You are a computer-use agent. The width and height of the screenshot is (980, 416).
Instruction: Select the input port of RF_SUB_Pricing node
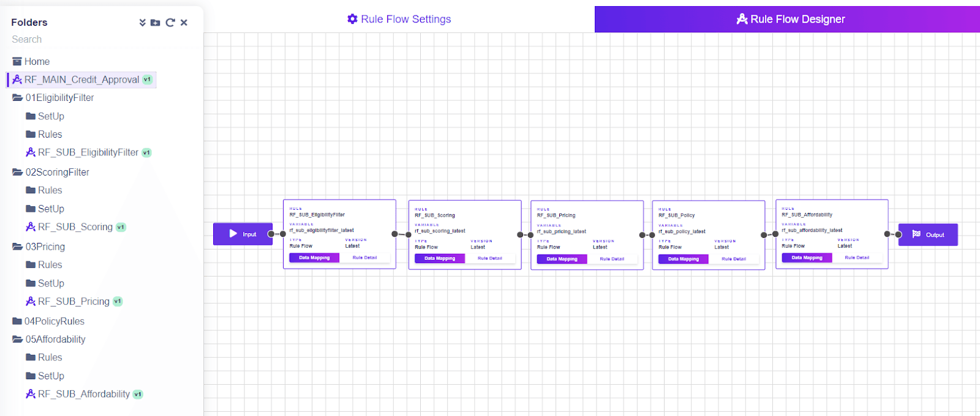[530, 235]
